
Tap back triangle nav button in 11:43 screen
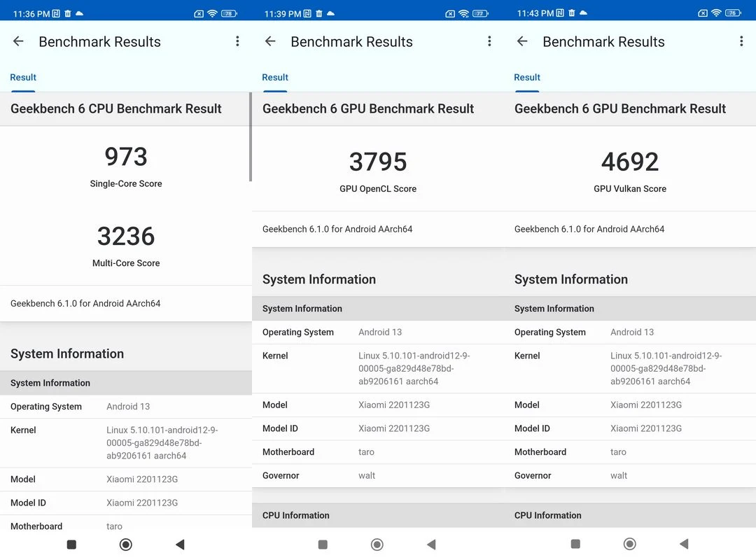pos(684,544)
